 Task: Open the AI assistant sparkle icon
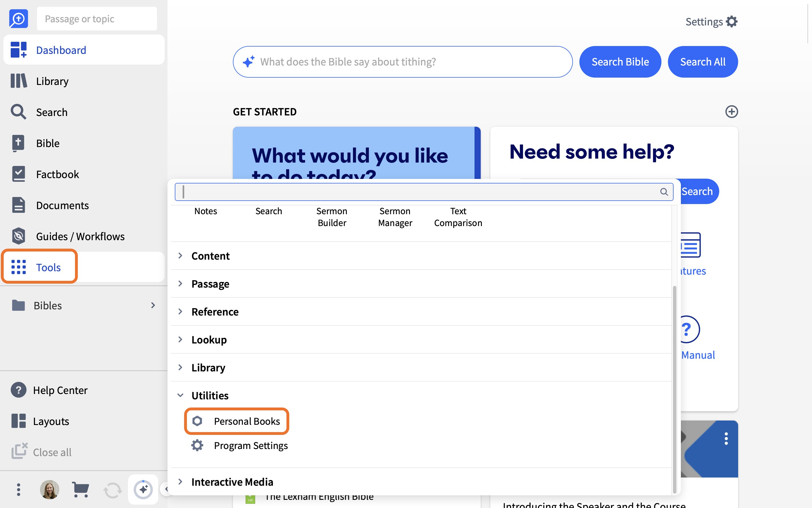click(143, 490)
